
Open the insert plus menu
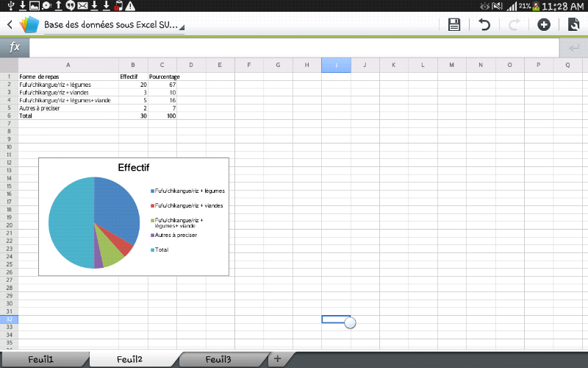coord(544,25)
